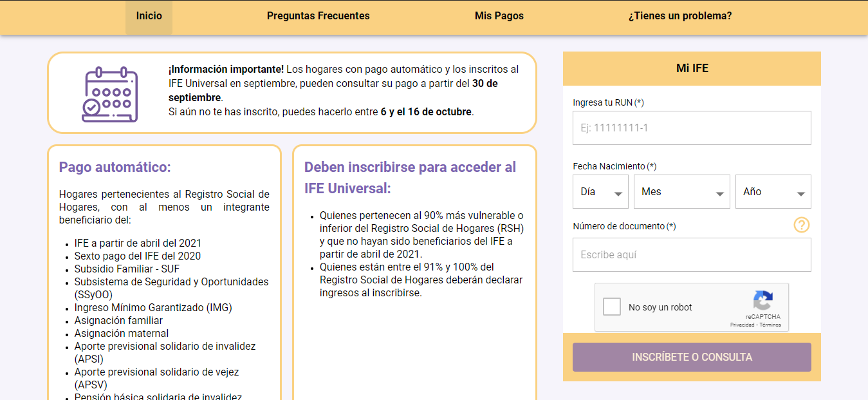
Task: Click the "Pago automático:" heading
Action: 115,167
